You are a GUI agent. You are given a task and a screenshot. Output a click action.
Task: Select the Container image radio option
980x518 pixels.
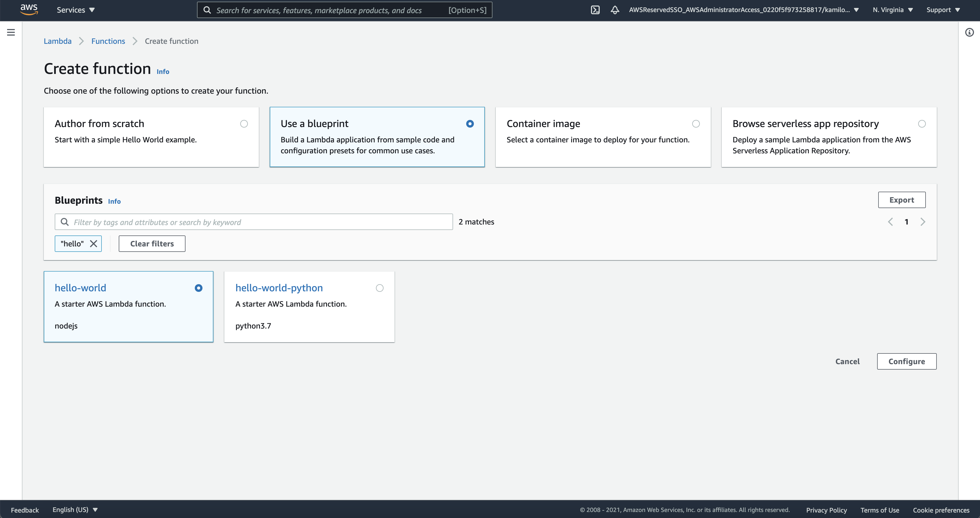click(x=695, y=124)
